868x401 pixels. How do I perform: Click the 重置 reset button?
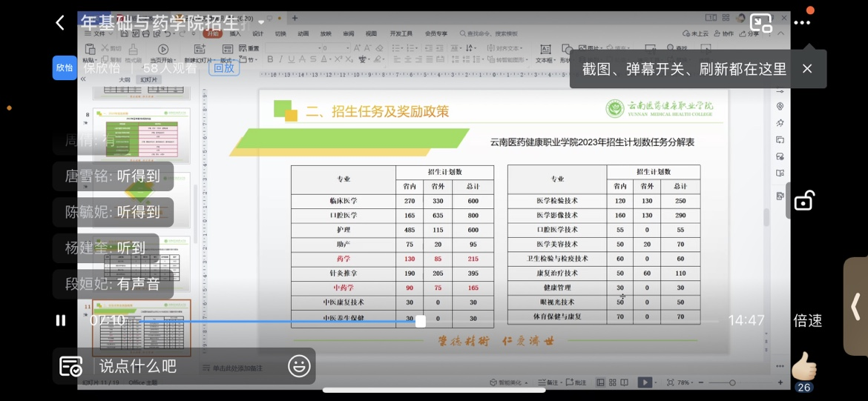[x=249, y=48]
